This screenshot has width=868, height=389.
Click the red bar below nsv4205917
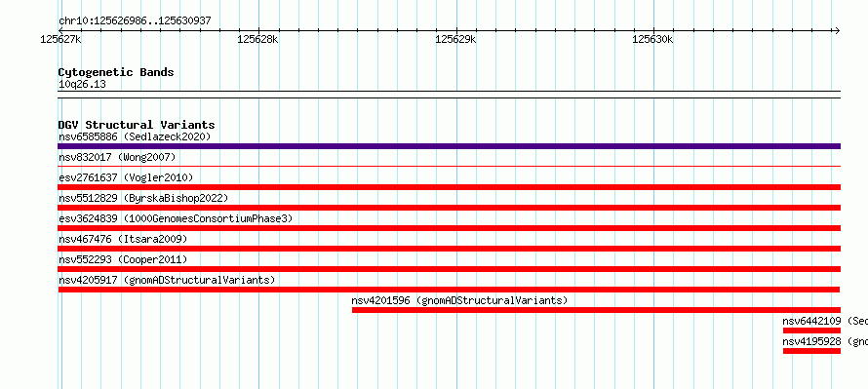[449, 290]
